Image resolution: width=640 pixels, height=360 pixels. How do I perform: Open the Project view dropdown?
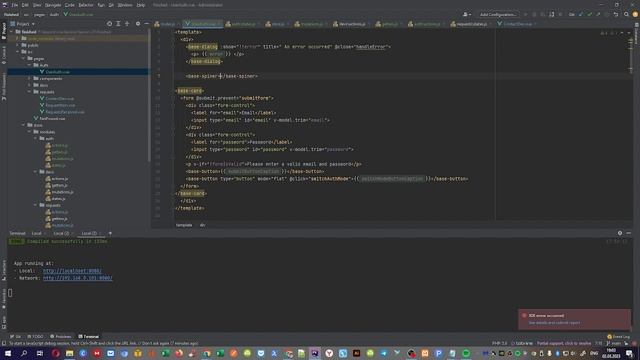point(23,24)
